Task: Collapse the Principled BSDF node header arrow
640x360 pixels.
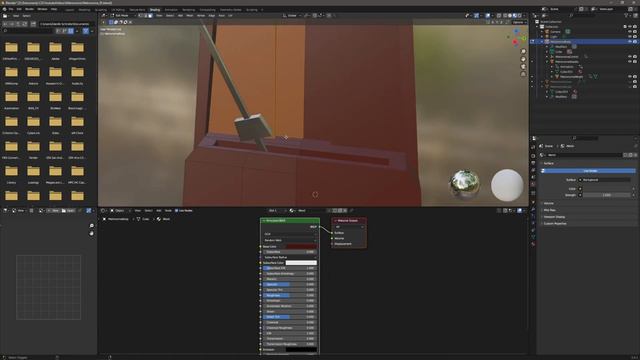Action: 264,221
